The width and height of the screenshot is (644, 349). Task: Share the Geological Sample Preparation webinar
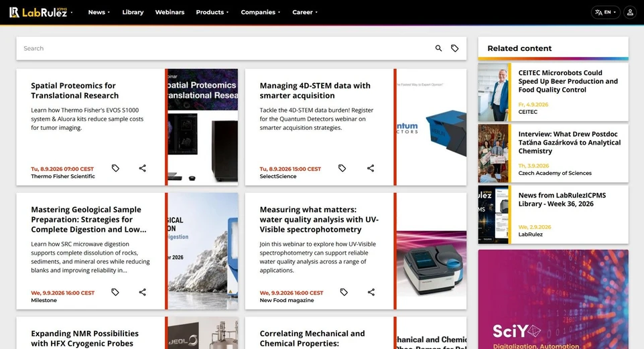tap(143, 292)
